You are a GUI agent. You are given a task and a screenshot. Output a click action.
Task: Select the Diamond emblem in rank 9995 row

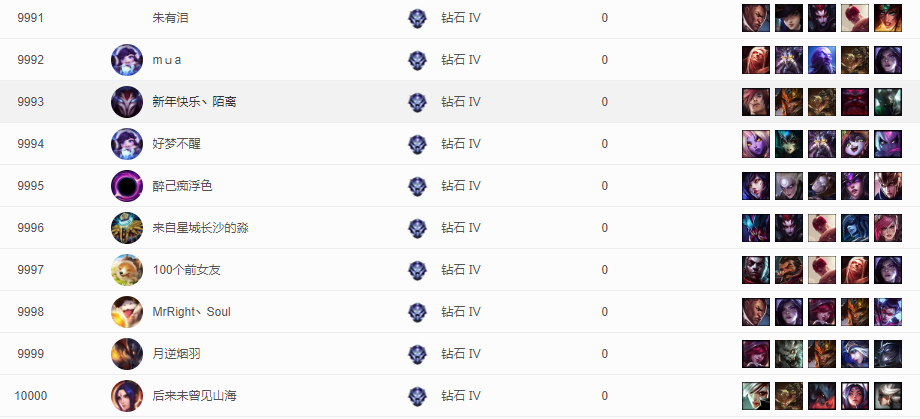[417, 186]
